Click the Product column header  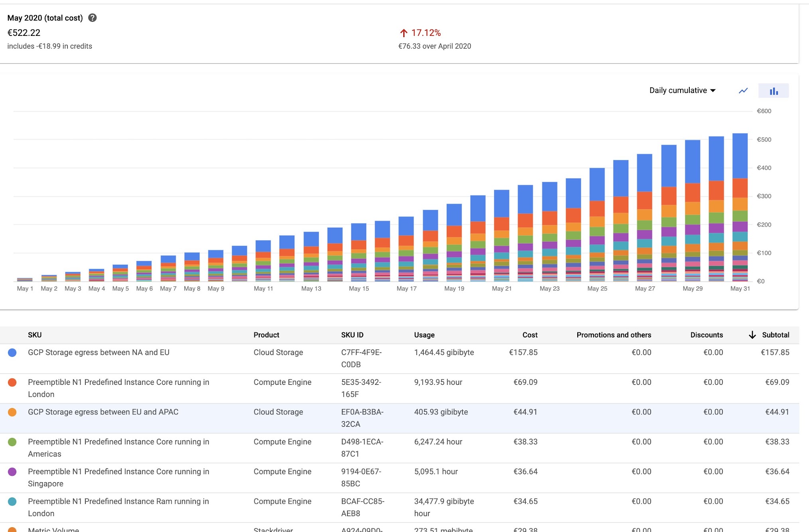tap(266, 335)
